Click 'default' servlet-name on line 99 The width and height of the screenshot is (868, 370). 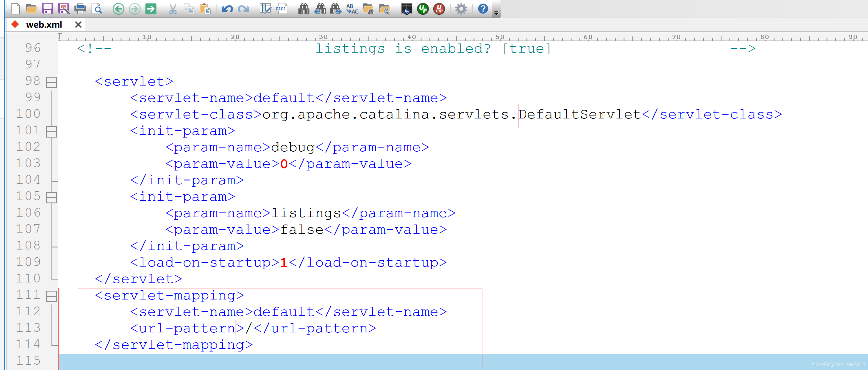tap(284, 98)
